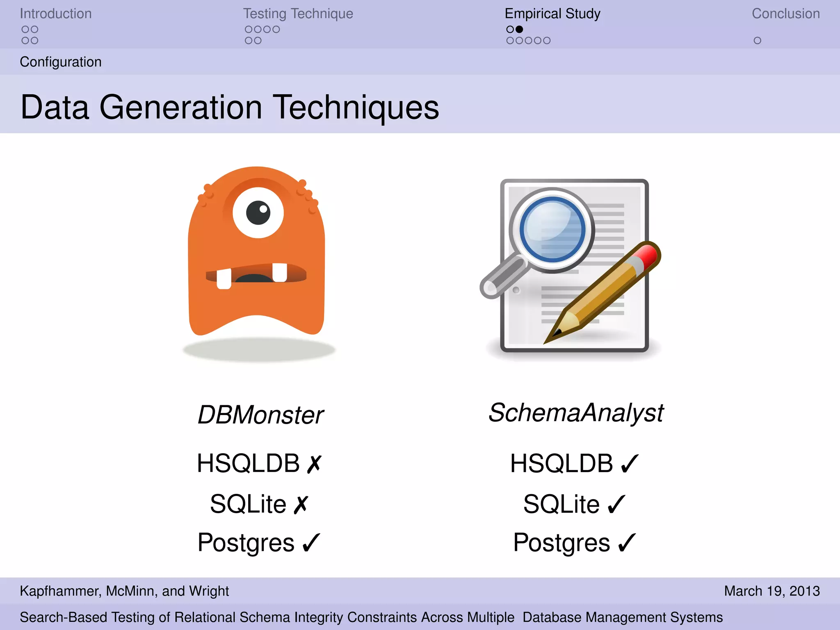The image size is (840, 630).
Task: Select 'HSQLDB' under SchemaAnalyst
Action: tap(562, 464)
